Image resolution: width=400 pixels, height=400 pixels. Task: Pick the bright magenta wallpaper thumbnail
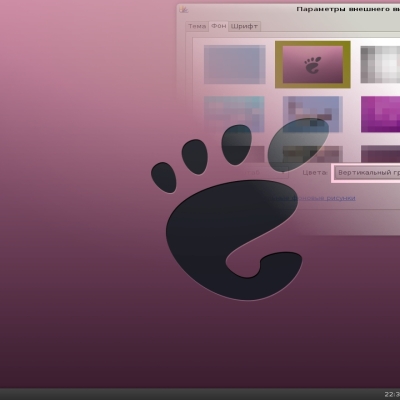click(380, 114)
